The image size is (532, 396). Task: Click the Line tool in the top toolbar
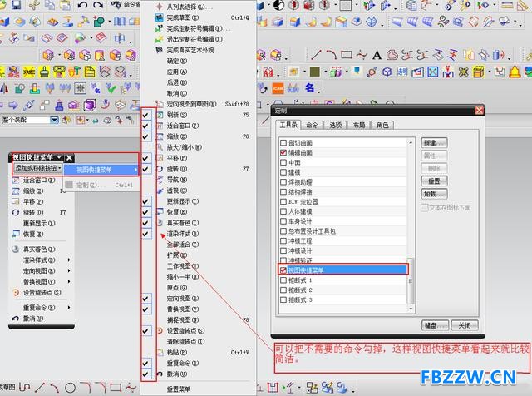coord(316,55)
